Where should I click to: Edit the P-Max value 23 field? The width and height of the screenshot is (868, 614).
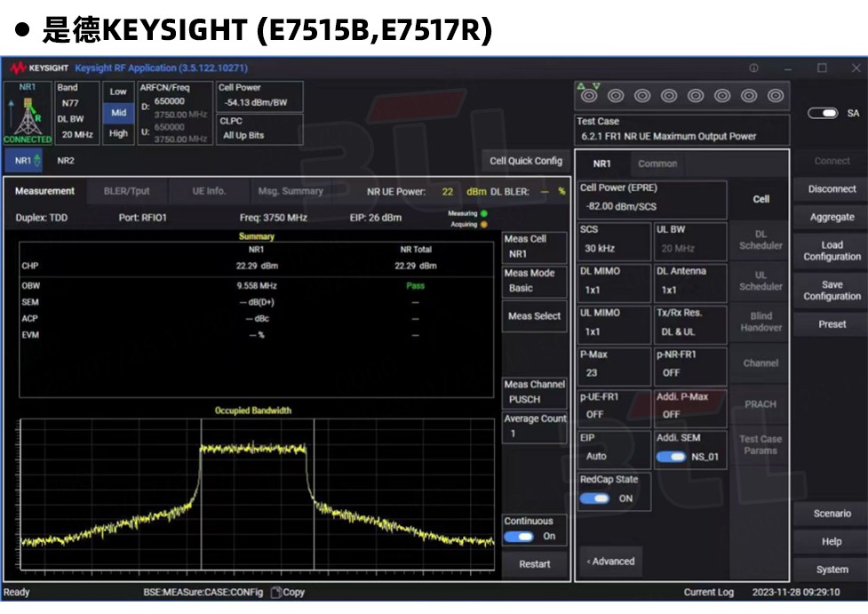(x=614, y=366)
